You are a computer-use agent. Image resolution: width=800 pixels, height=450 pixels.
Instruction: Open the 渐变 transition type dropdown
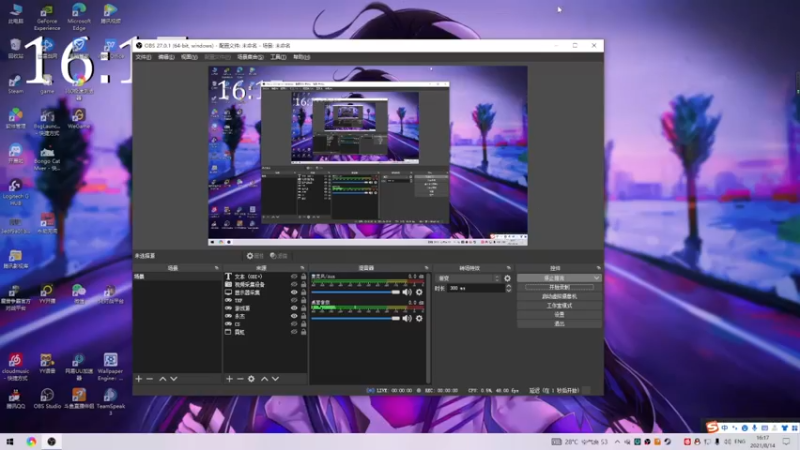[468, 279]
